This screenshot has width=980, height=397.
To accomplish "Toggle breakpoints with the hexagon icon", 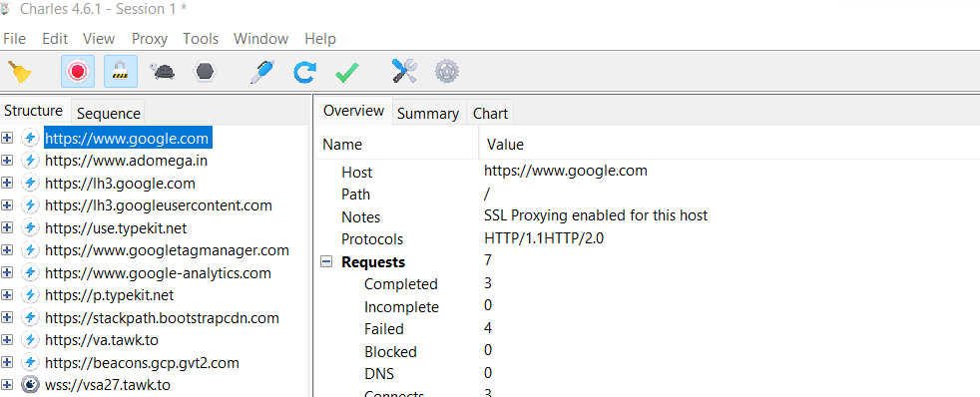I will [x=205, y=72].
